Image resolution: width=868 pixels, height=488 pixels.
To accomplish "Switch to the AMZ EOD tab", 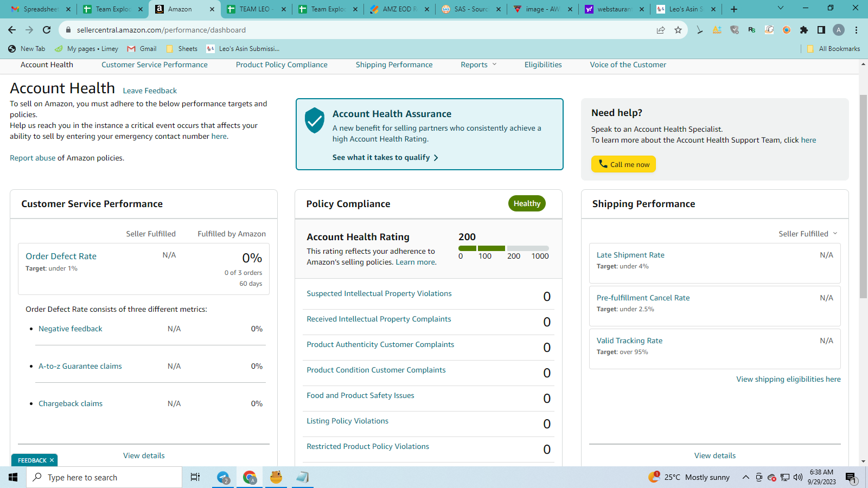I will click(399, 9).
